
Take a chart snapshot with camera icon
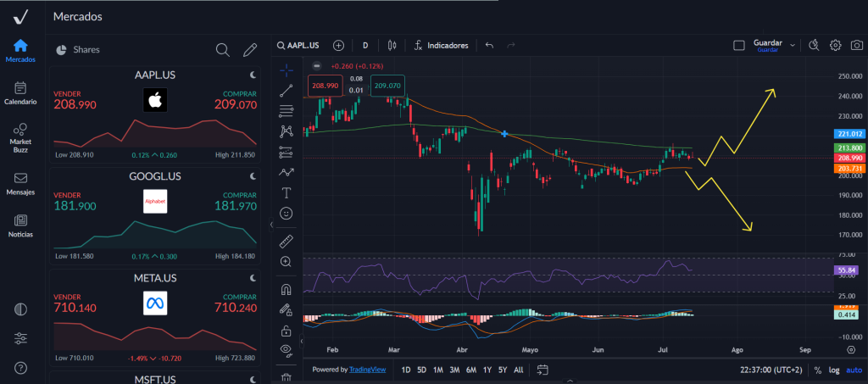point(856,46)
